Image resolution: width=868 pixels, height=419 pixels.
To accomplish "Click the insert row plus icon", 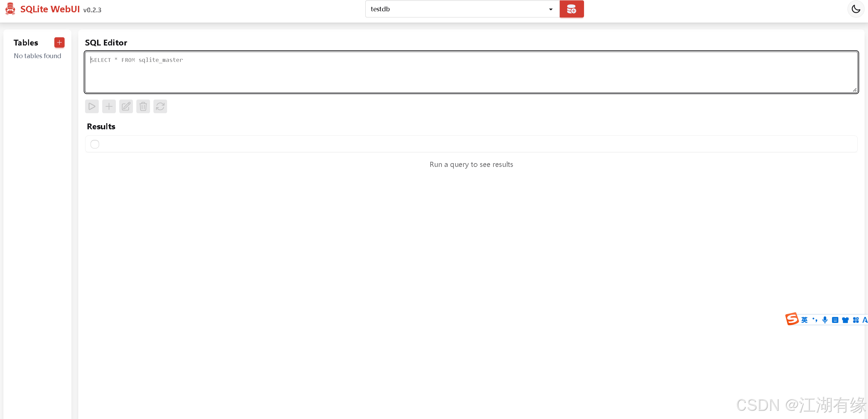I will coord(109,106).
